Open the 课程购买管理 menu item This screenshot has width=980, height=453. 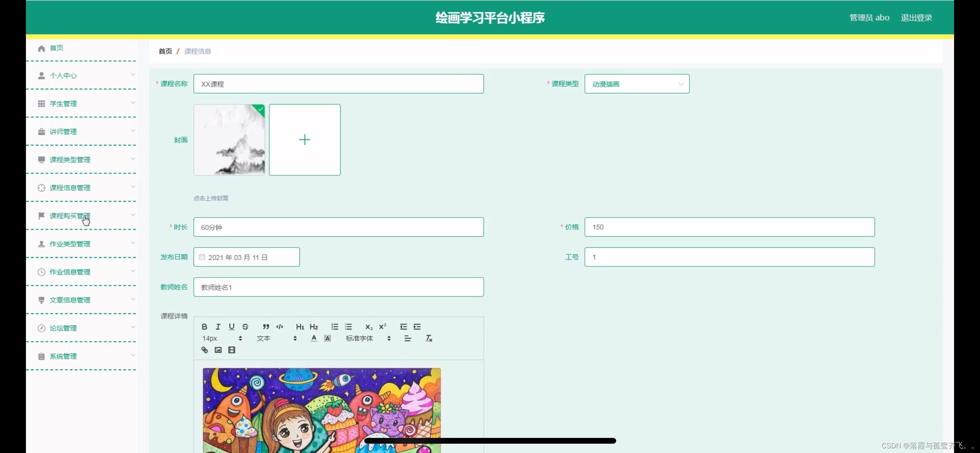click(x=81, y=216)
